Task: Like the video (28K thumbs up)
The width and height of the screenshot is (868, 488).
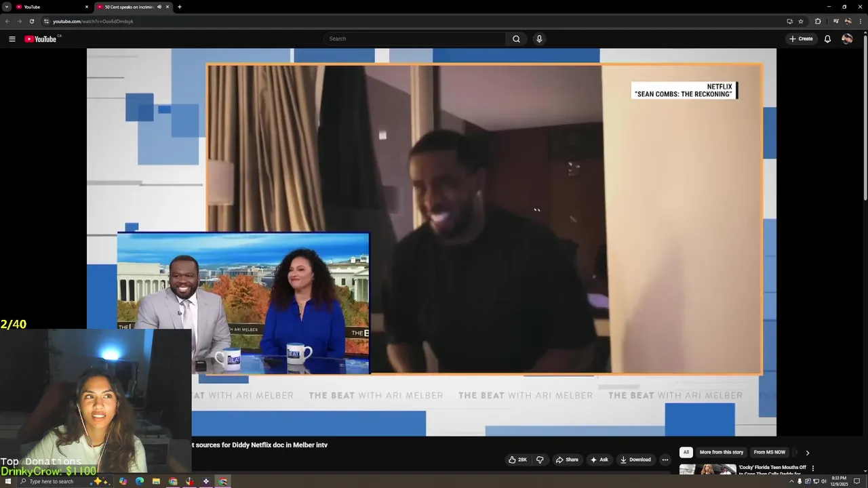Action: click(517, 460)
